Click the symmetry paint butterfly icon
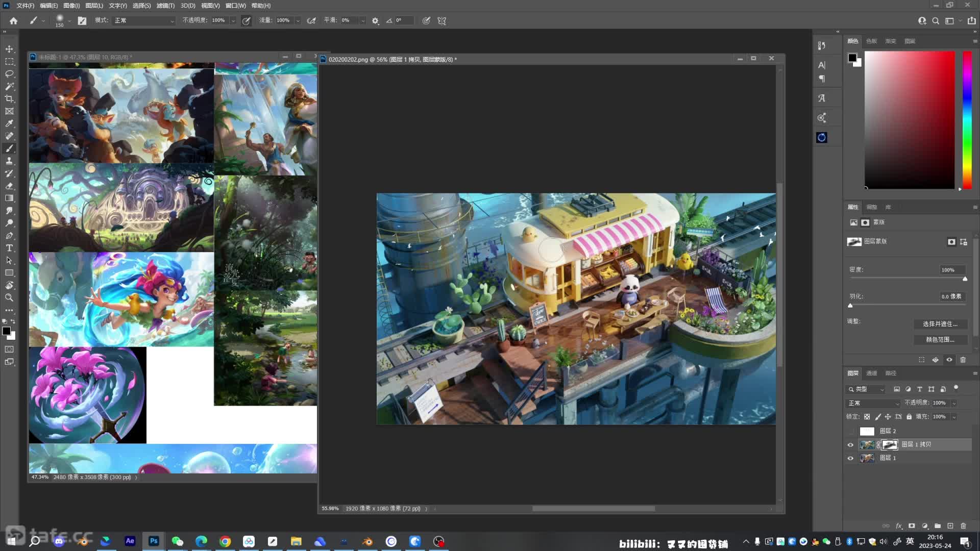The height and width of the screenshot is (551, 980). pyautogui.click(x=442, y=20)
